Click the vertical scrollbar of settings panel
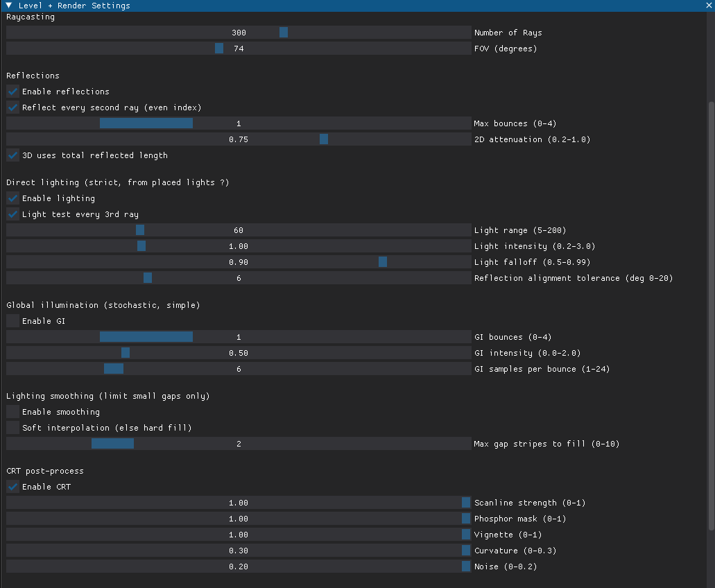 point(711,312)
